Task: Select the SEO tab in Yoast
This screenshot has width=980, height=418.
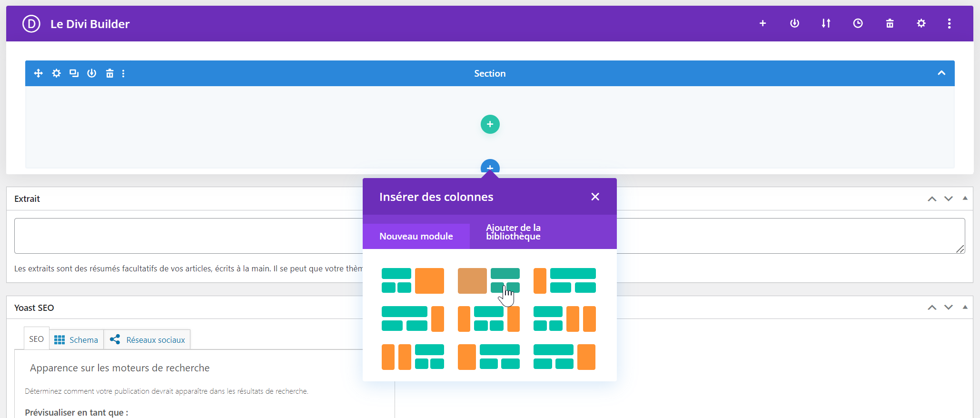Action: pyautogui.click(x=37, y=339)
